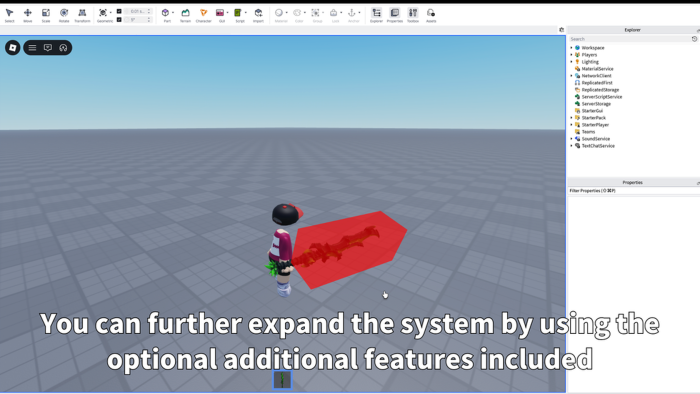The height and width of the screenshot is (394, 700).
Task: Expand the StarterPlayer tree node
Action: click(x=571, y=125)
